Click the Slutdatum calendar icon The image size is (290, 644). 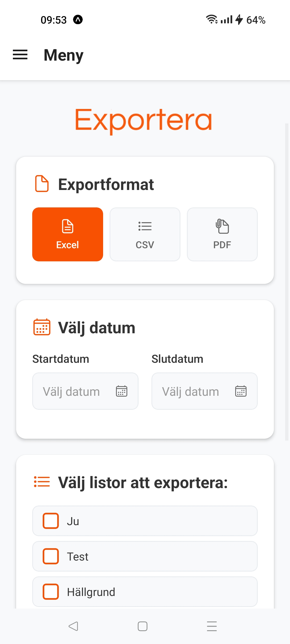[241, 391]
